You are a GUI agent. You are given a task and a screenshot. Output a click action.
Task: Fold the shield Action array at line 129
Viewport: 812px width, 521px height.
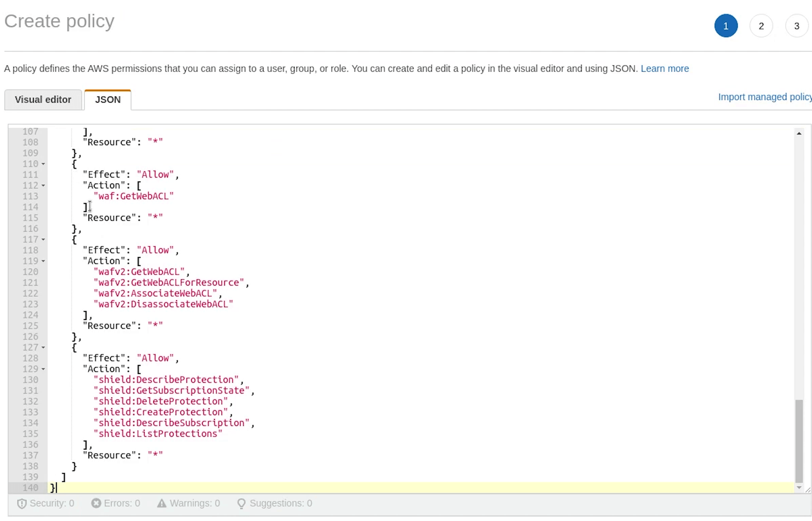(43, 369)
